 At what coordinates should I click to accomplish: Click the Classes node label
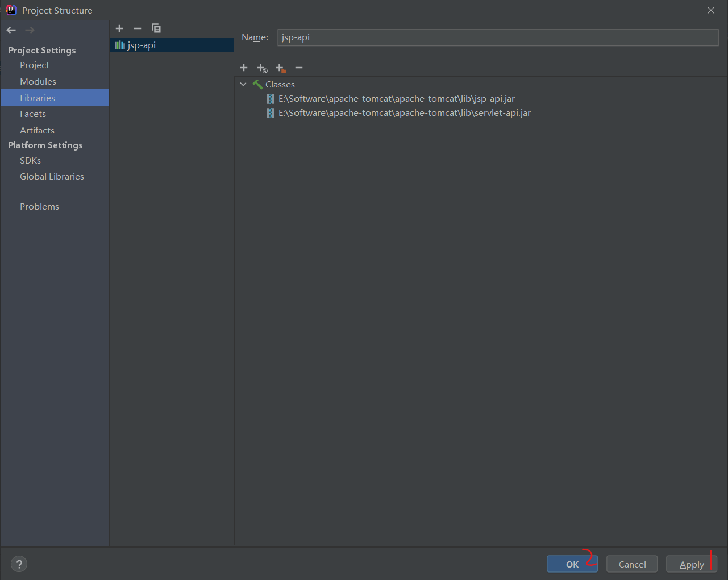point(280,85)
